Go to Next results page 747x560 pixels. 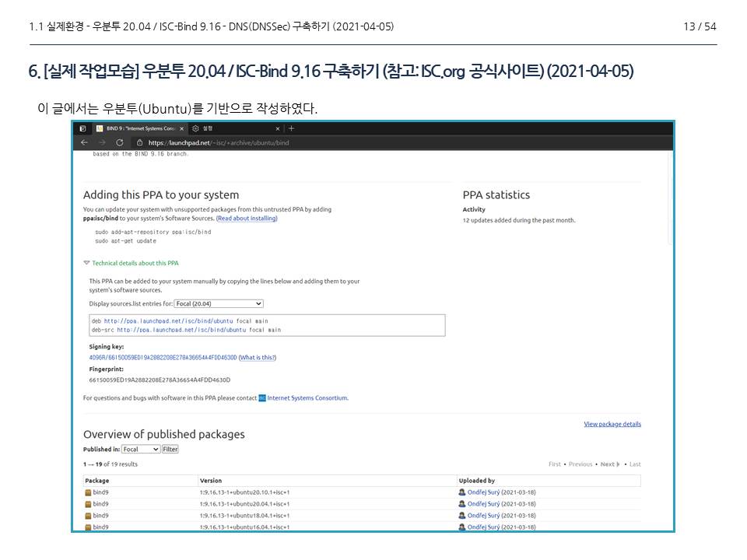[610, 464]
